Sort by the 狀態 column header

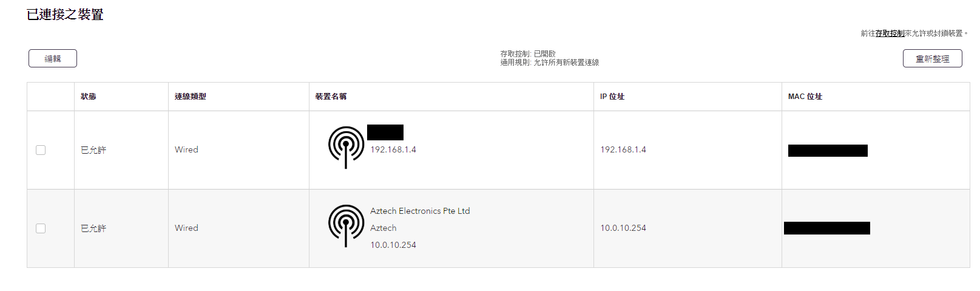tap(89, 97)
